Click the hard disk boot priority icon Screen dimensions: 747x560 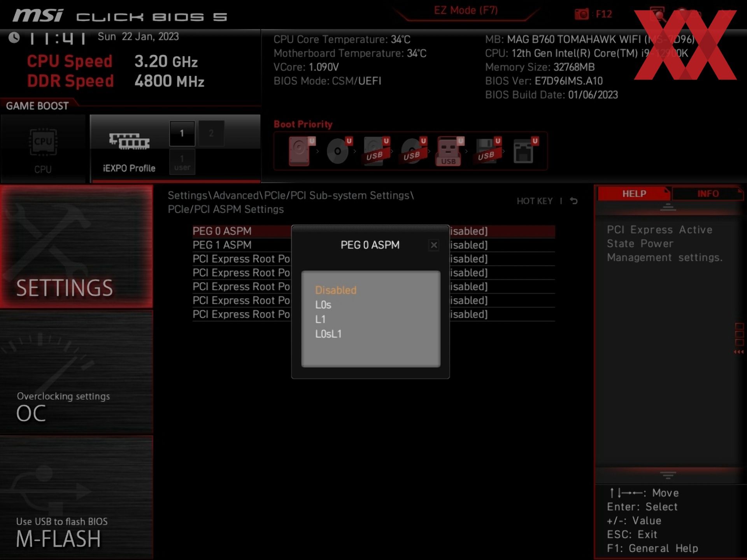tap(301, 151)
